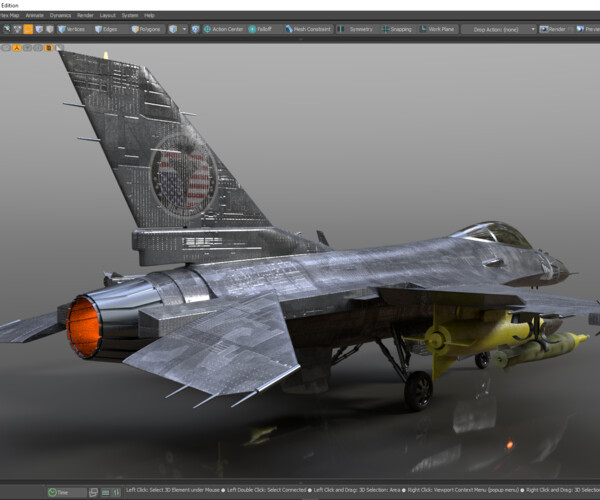Image resolution: width=600 pixels, height=500 pixels.
Task: Click the Items cube mode icon
Action: [x=173, y=29]
